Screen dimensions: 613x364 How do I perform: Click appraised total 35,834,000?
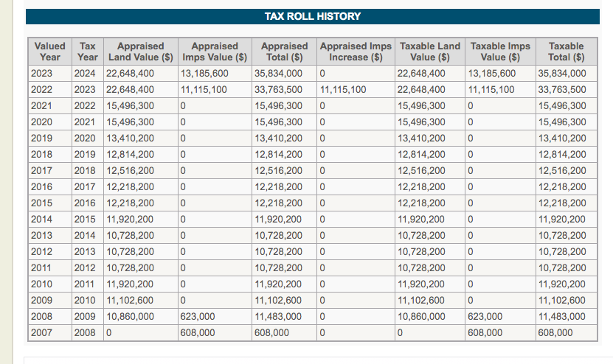point(284,74)
